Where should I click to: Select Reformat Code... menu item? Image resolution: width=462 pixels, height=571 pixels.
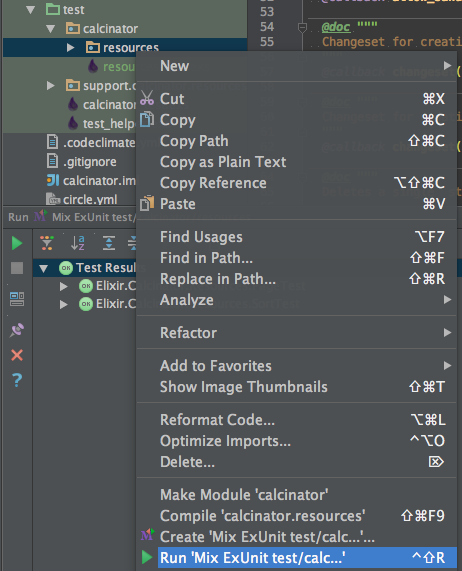(296, 420)
